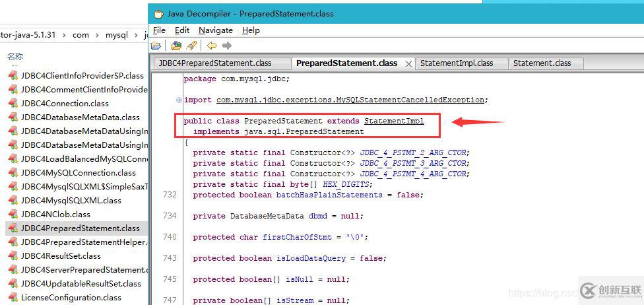The image size is (644, 305).
Task: Click the connector-java-5.1.31 breadcrumb
Action: click(28, 35)
